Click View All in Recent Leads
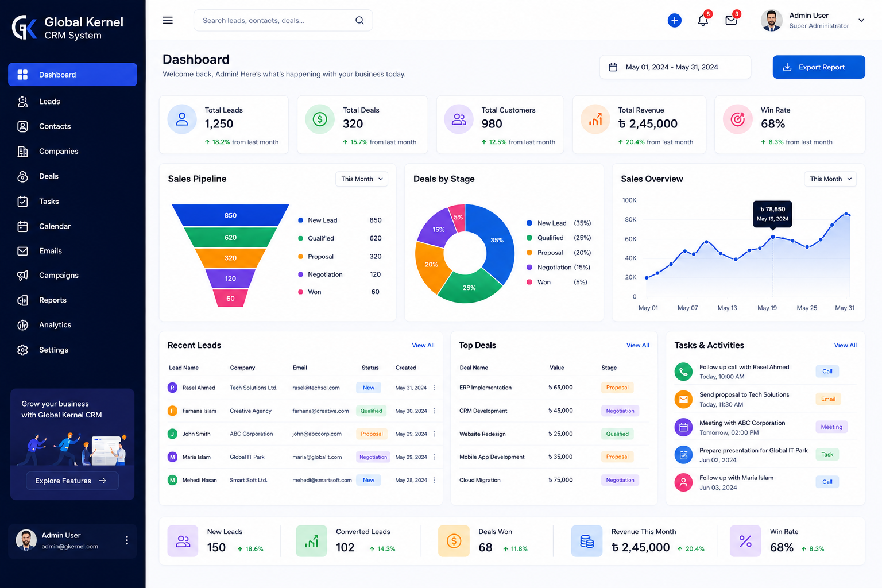The image size is (882, 588). 423,345
